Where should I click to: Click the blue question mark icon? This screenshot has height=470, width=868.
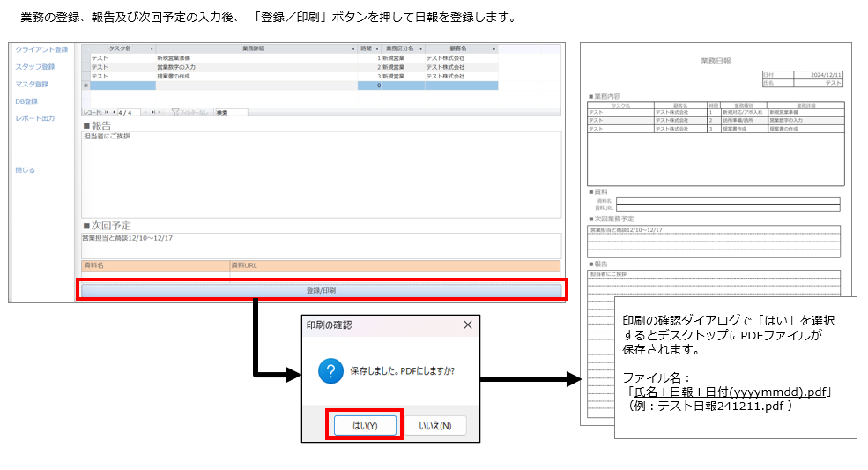point(330,370)
